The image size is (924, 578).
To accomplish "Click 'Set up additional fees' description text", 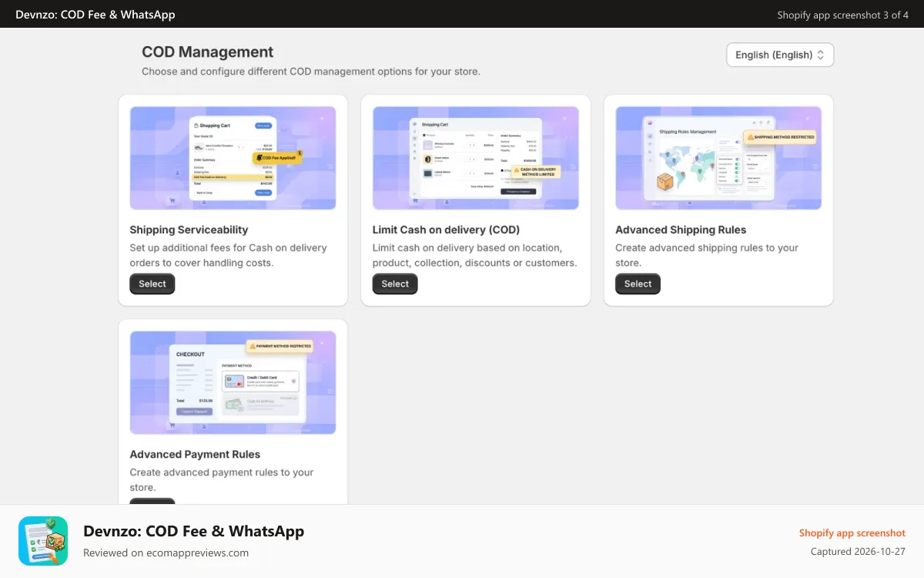I will 228,255.
